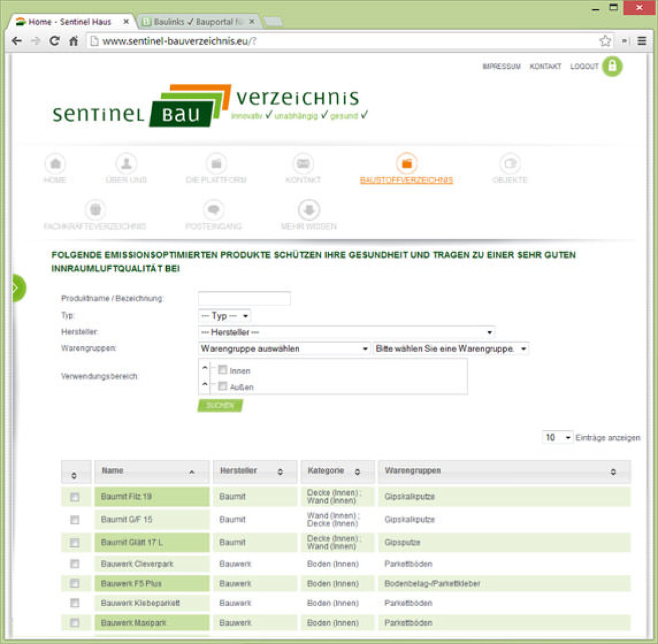Select the Baumit G/F 15 row checkbox
Viewport: 658px width, 644px height.
pyautogui.click(x=75, y=520)
